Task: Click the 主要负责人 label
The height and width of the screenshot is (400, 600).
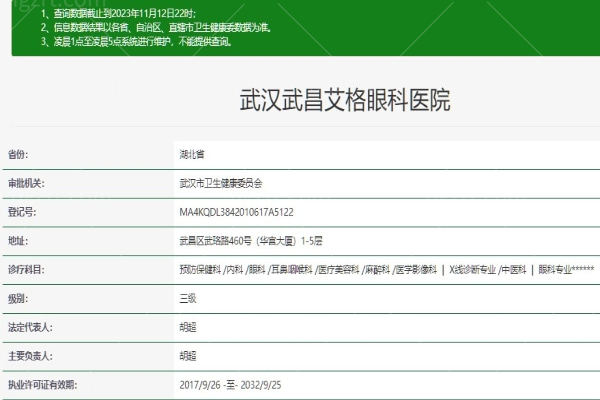Action: [x=30, y=356]
